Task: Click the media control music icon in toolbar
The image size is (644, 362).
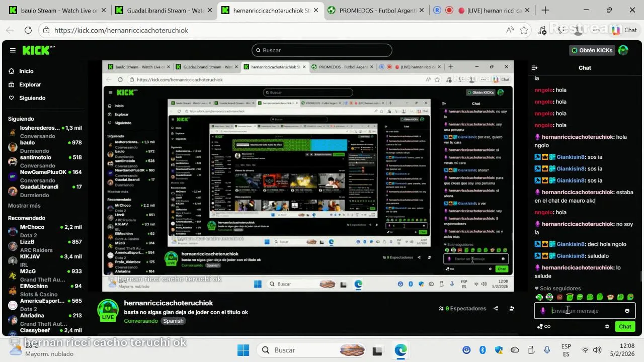Action: click(x=542, y=30)
